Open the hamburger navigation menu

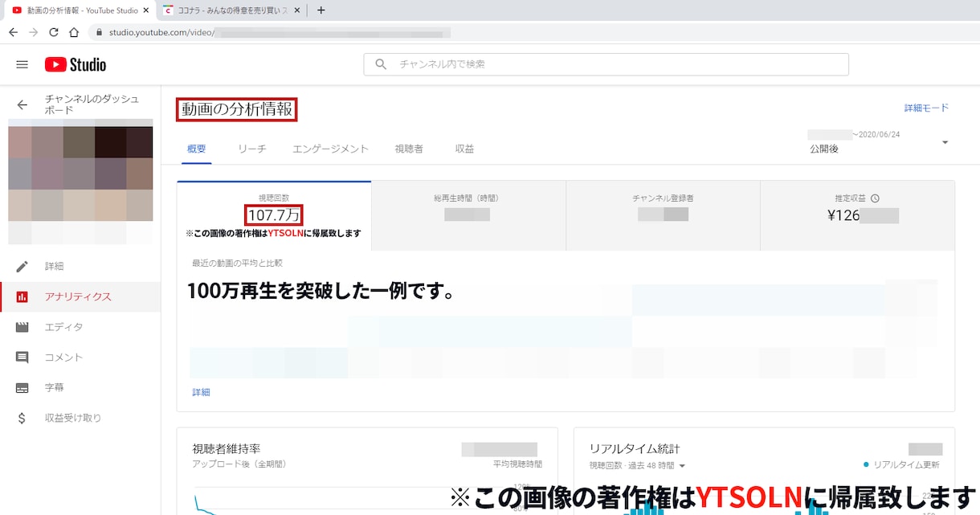pos(22,64)
